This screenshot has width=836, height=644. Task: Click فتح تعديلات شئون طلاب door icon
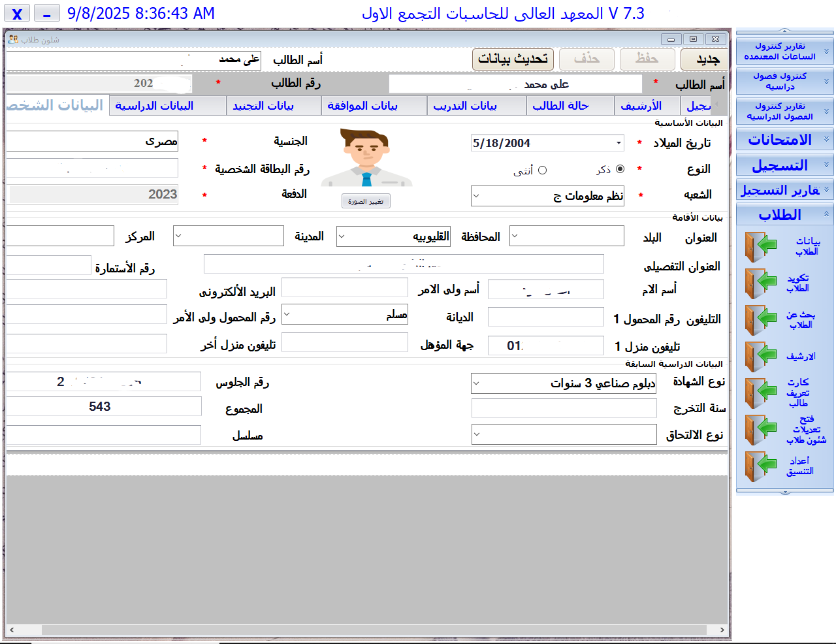pos(760,430)
